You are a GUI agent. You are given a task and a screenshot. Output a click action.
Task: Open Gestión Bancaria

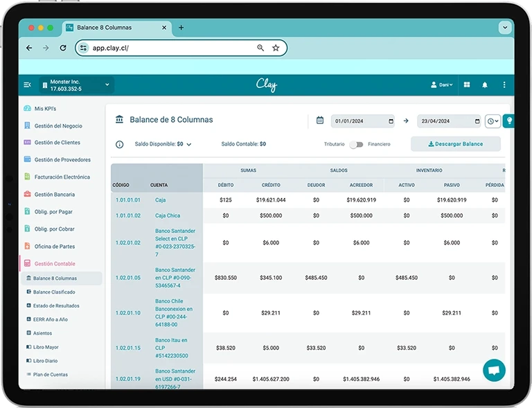(x=54, y=195)
